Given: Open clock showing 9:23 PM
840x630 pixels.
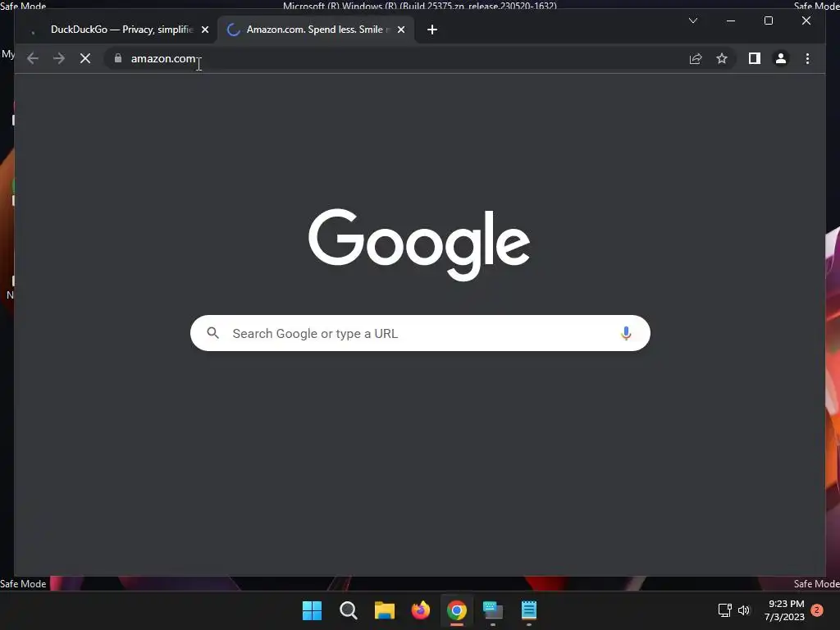Looking at the screenshot, I should pyautogui.click(x=785, y=610).
